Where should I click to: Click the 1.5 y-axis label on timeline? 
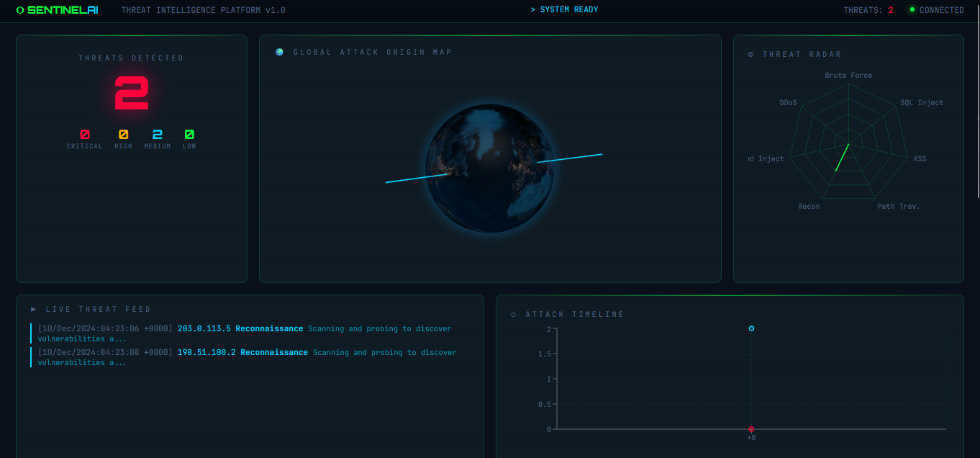[544, 354]
